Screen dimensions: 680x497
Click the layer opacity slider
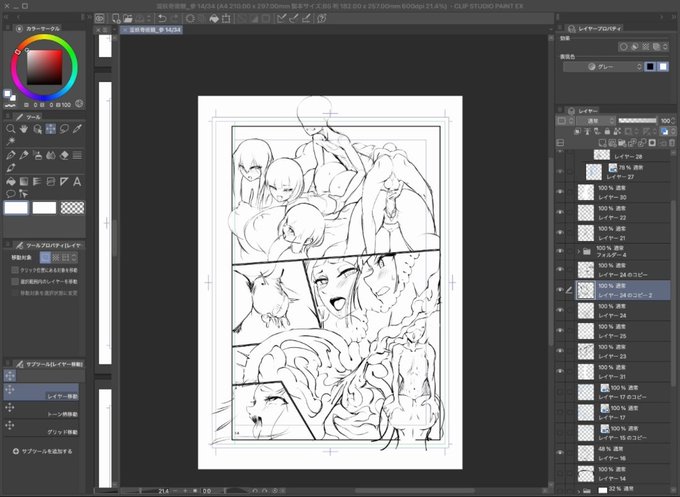(x=638, y=121)
